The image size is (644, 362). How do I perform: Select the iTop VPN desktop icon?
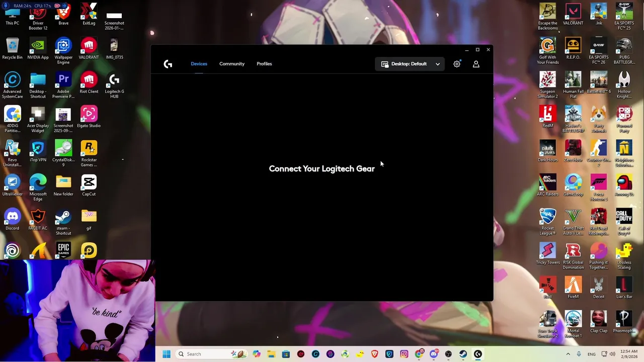coord(38,151)
